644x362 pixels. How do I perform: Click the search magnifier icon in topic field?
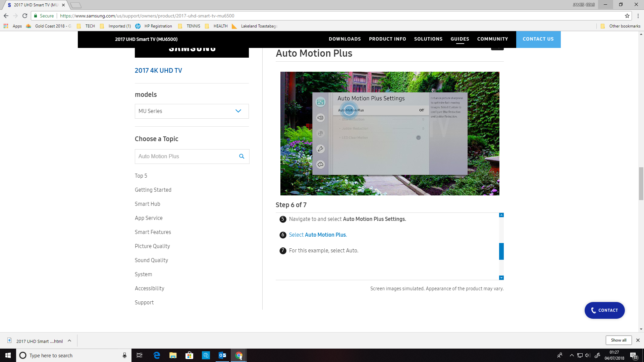(x=241, y=156)
